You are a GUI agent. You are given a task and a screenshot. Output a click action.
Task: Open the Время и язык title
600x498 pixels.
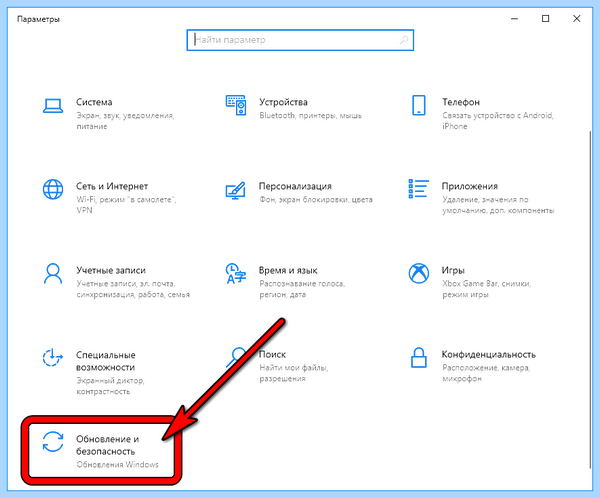288,270
